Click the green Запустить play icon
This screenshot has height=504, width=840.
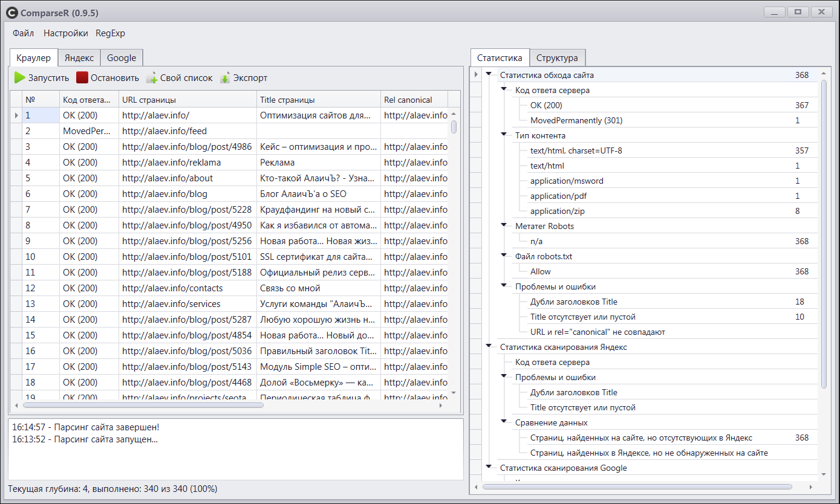tap(20, 78)
